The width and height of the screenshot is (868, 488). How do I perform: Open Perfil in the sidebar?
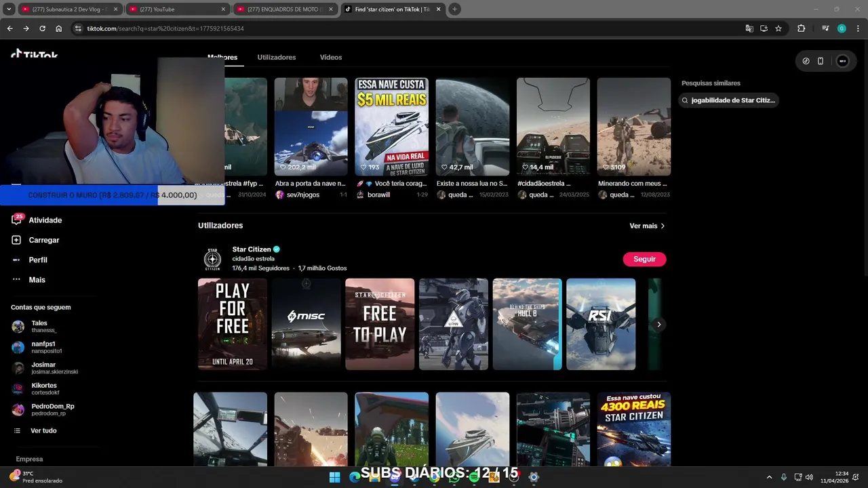point(29,260)
